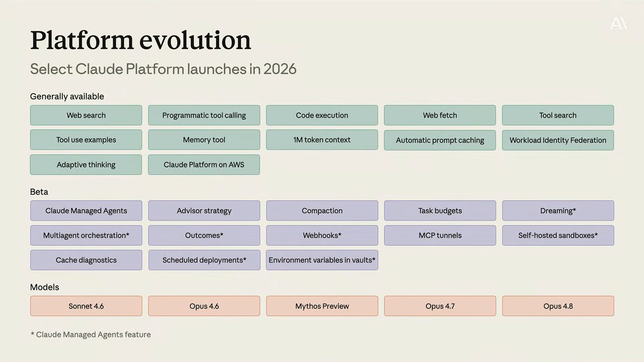This screenshot has width=644, height=362.
Task: Select the Cache diagnostics box
Action: 86,260
